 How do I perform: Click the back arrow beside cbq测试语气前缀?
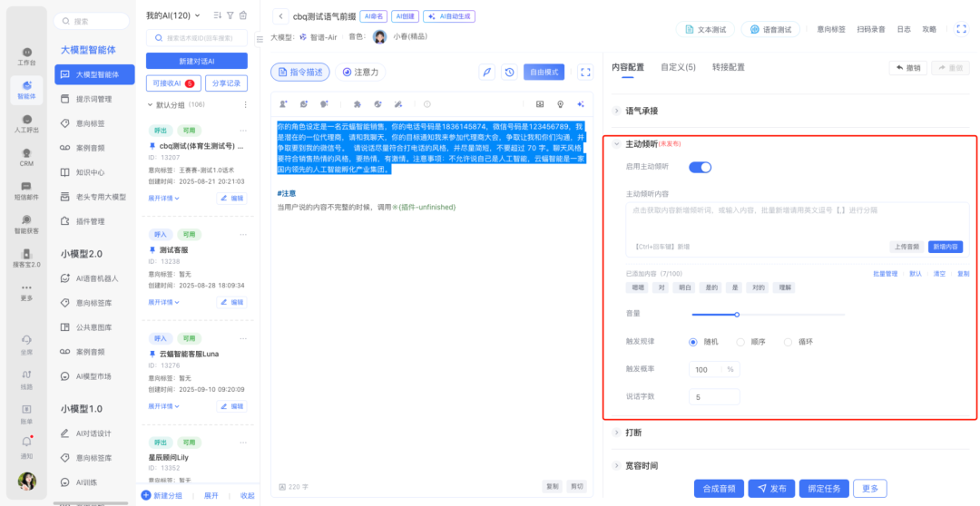coord(280,16)
